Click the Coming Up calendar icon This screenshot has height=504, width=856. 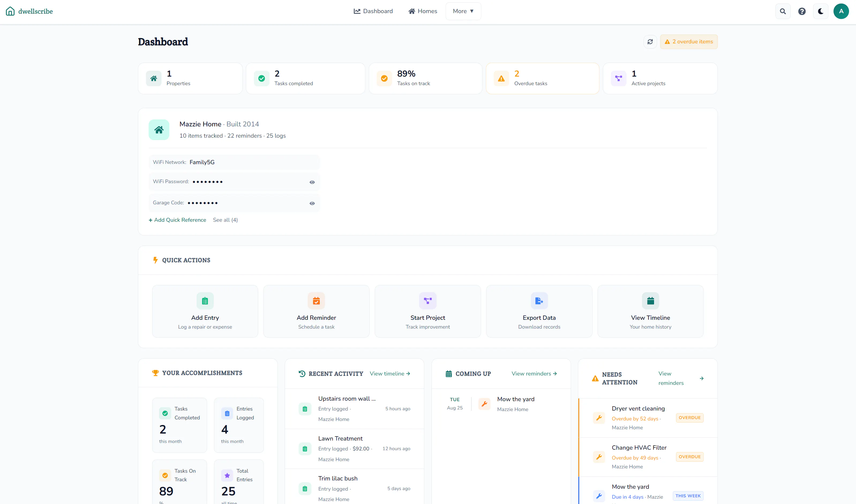449,374
